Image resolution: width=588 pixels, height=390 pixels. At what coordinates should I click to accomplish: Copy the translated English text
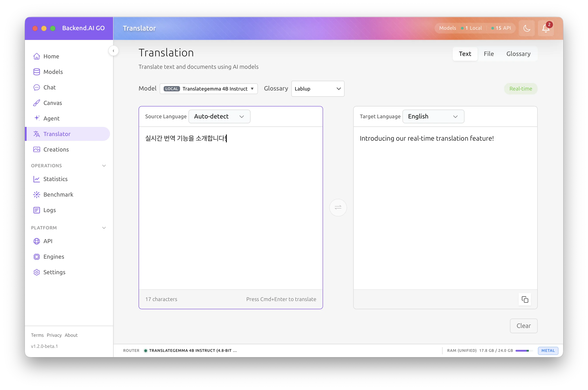pos(525,299)
